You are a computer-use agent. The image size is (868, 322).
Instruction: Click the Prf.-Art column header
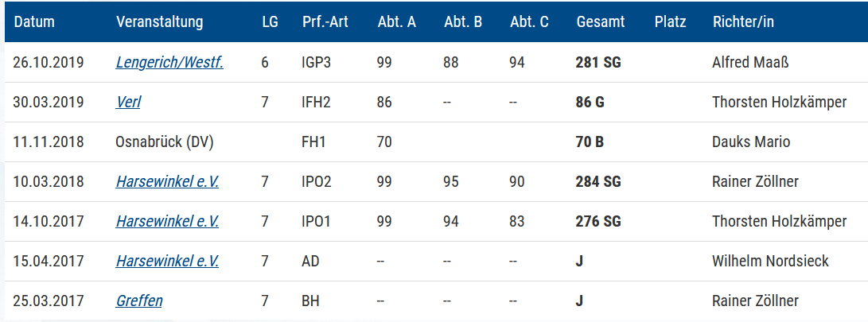tap(325, 22)
